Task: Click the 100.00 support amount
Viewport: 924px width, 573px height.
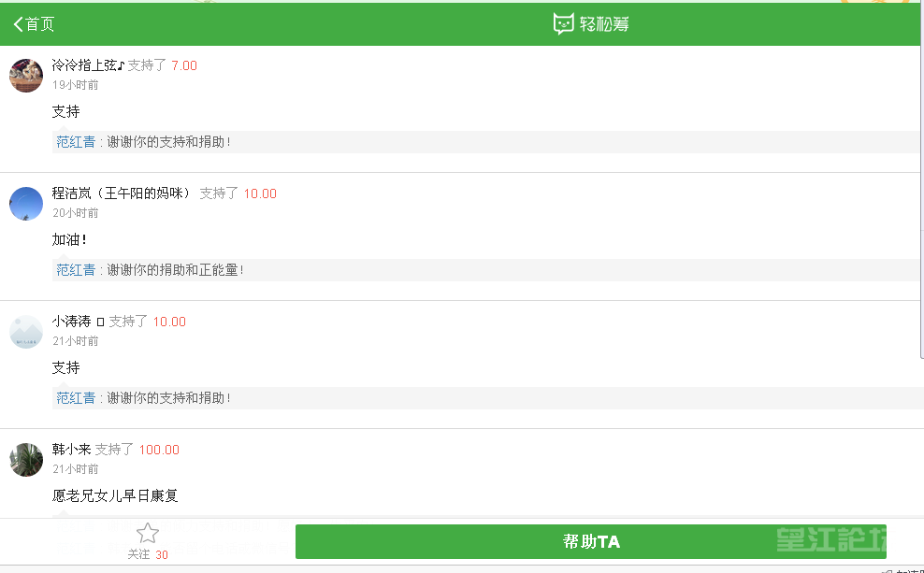Action: (159, 450)
